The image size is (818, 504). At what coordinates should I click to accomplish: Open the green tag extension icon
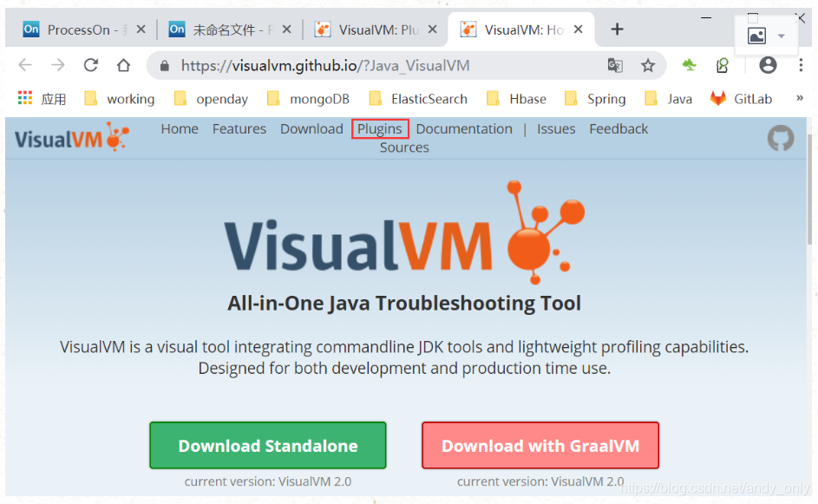723,65
